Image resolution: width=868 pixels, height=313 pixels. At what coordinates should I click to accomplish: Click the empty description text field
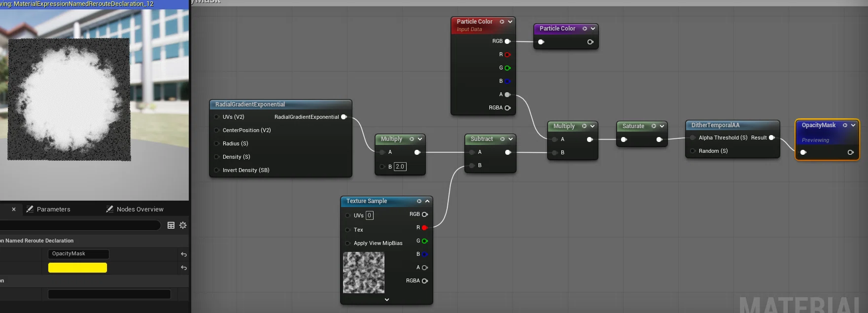pos(109,294)
